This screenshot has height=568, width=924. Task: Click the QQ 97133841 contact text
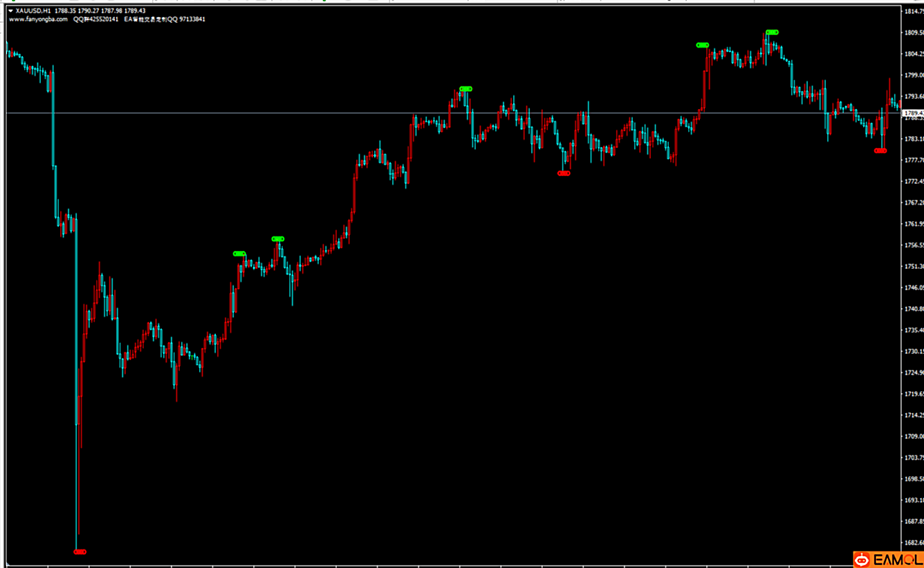click(187, 19)
